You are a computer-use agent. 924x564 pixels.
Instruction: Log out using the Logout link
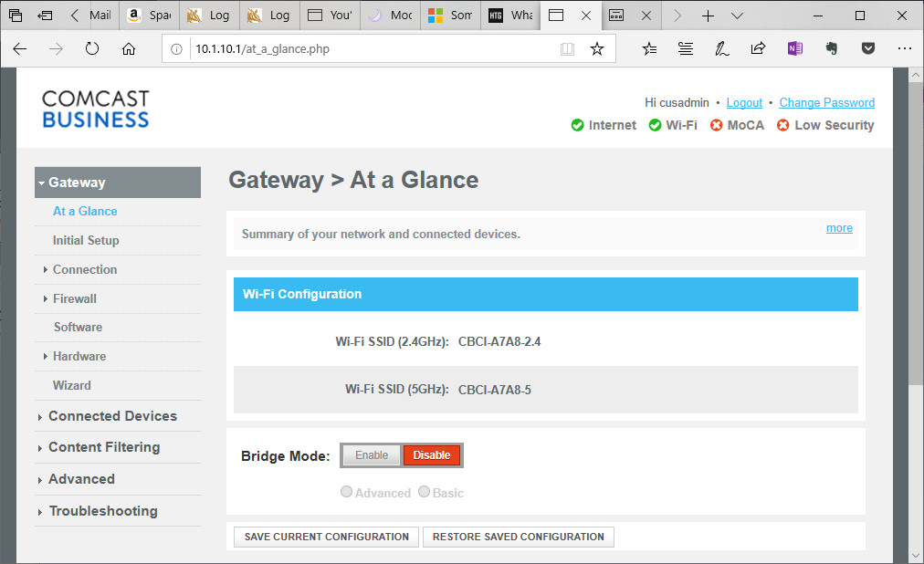(x=744, y=102)
